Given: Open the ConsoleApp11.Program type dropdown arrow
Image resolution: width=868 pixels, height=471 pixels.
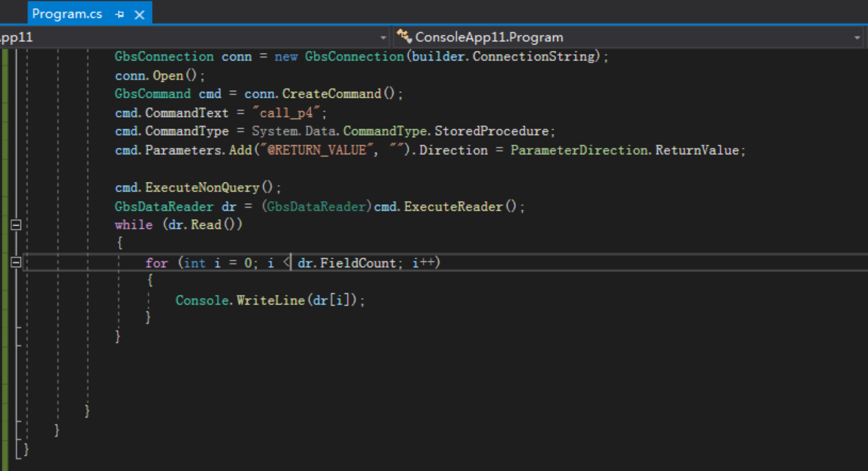Looking at the screenshot, I should click(857, 37).
